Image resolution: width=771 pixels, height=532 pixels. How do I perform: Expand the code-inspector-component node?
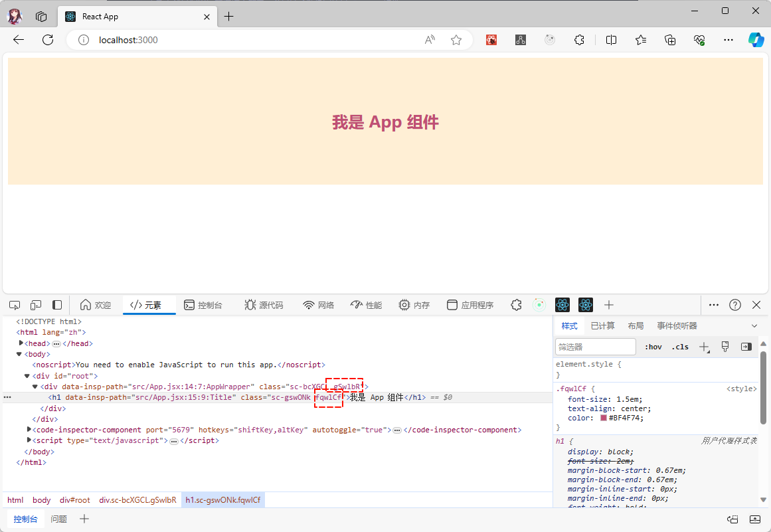click(x=29, y=430)
